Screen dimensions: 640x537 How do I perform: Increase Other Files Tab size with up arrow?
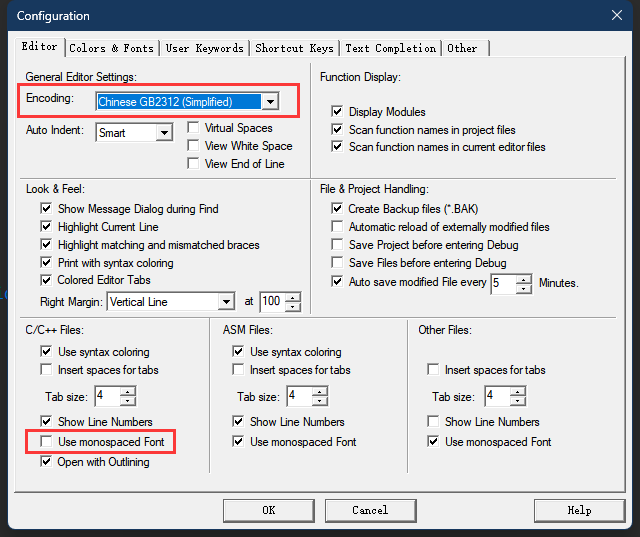click(x=518, y=391)
